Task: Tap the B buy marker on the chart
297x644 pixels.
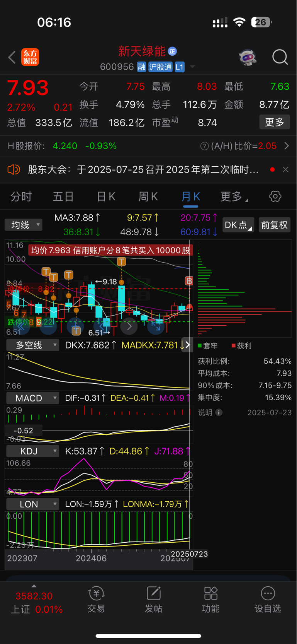Action: pyautogui.click(x=189, y=281)
